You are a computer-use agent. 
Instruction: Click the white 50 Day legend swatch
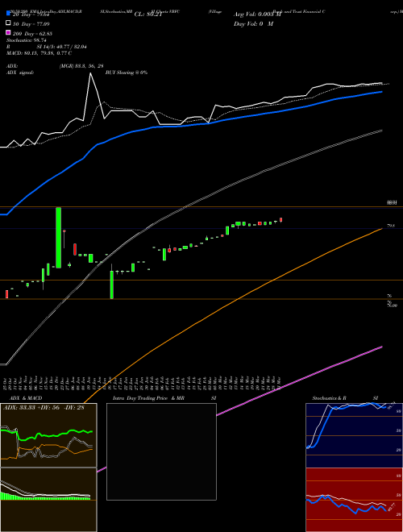9,23
